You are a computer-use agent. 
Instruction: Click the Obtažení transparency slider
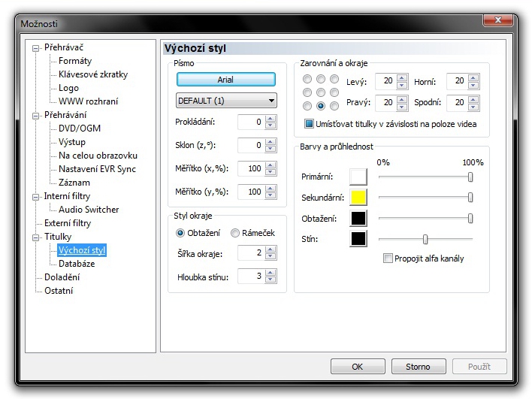426,218
